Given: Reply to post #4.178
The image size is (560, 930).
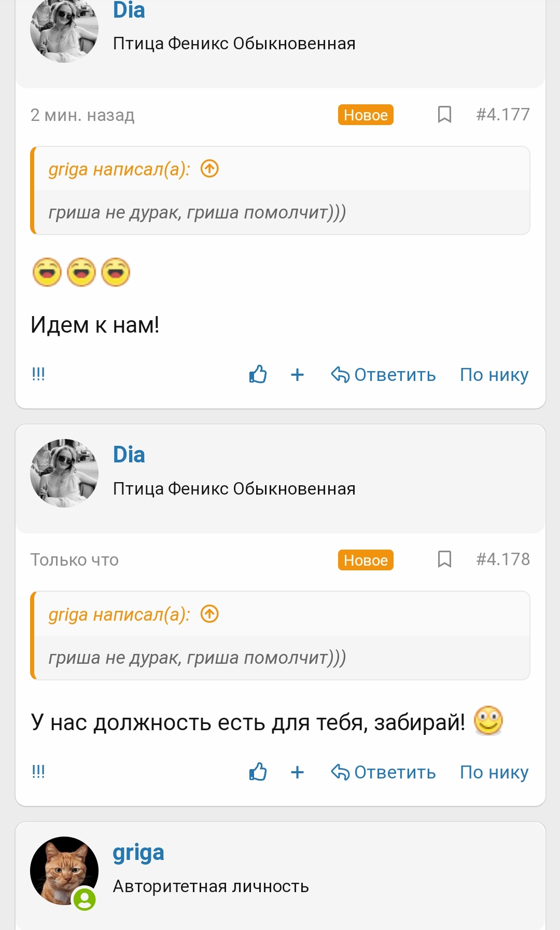Looking at the screenshot, I should tap(384, 772).
